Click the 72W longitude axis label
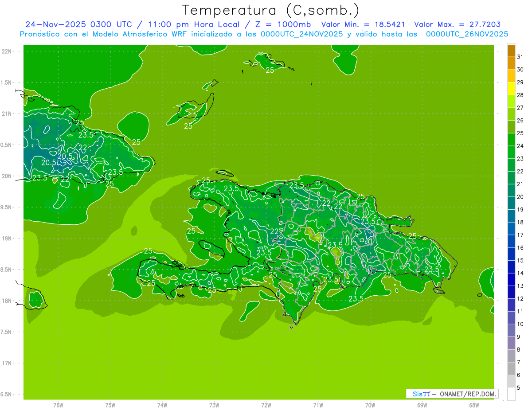Image resolution: width=532 pixels, height=411 pixels. pyautogui.click(x=266, y=405)
